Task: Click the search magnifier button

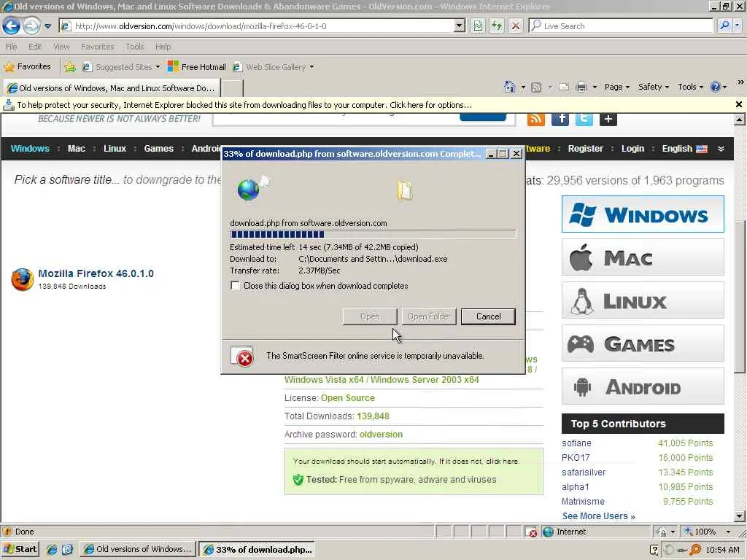Action: pos(724,26)
